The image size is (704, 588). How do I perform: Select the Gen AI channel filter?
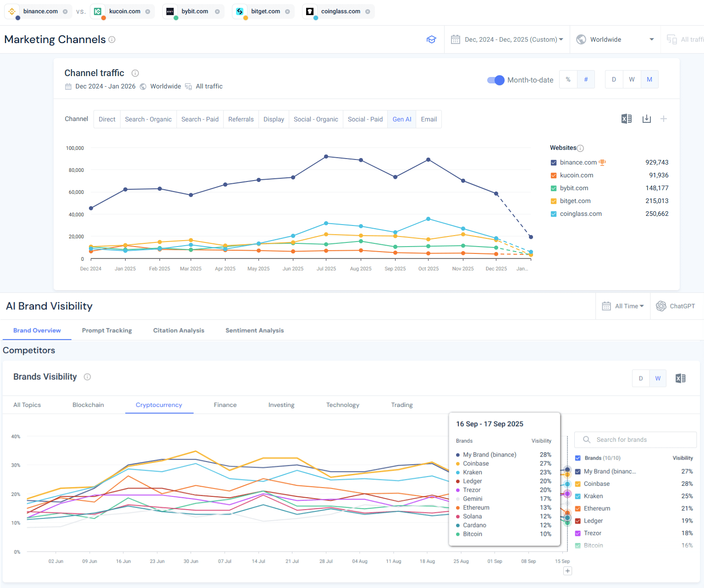pos(401,119)
